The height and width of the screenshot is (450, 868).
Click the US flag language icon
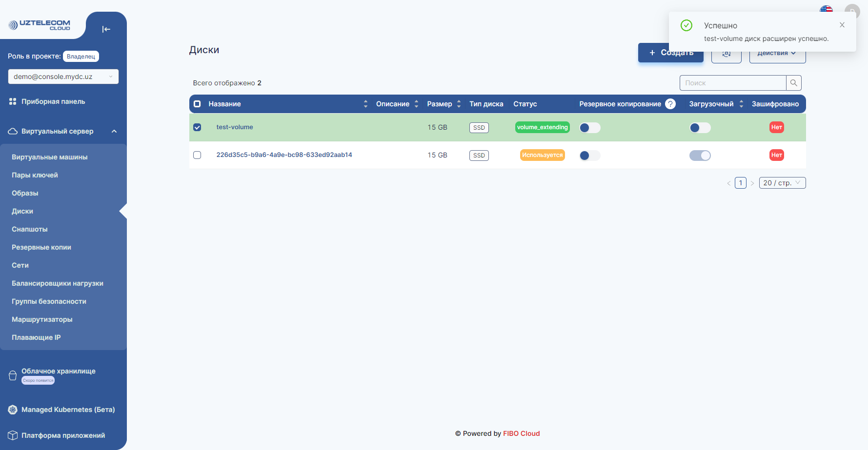(x=826, y=9)
